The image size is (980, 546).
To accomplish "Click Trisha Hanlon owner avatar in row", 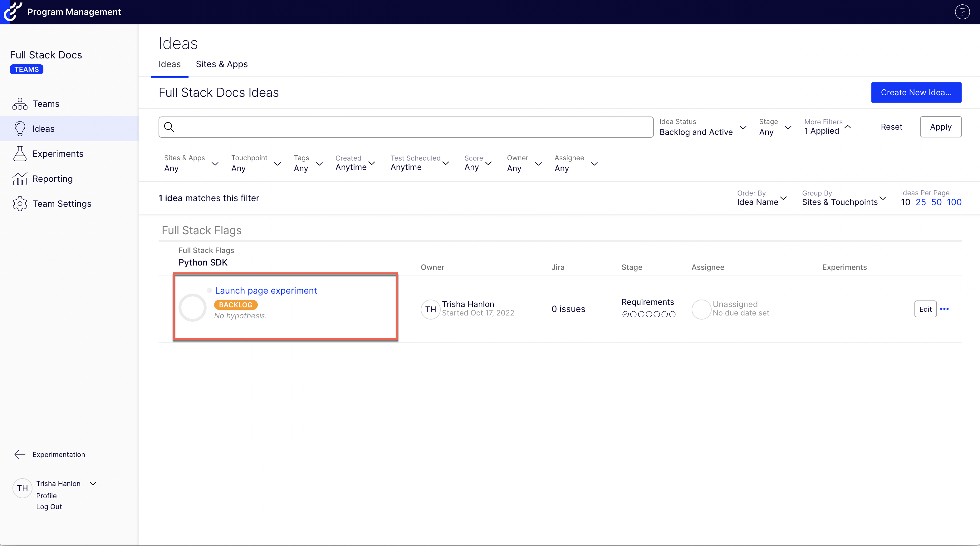I will (431, 309).
